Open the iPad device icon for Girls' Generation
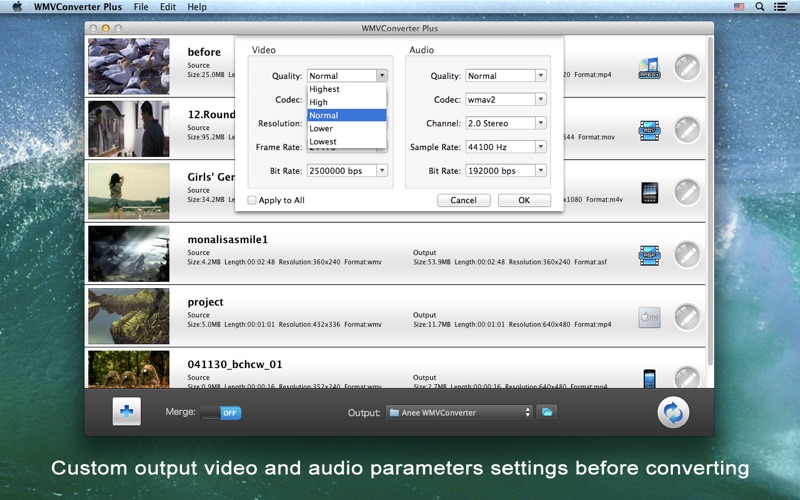Viewport: 800px width, 500px height. [649, 193]
